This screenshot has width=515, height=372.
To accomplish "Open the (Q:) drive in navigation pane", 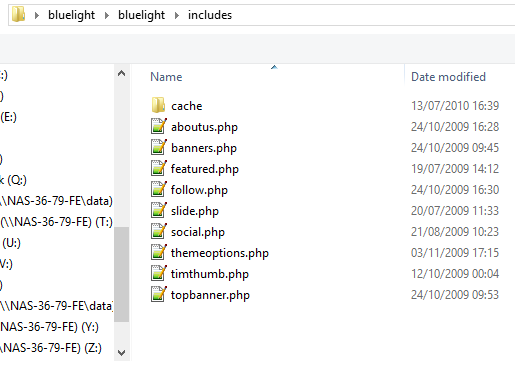I will (13, 180).
